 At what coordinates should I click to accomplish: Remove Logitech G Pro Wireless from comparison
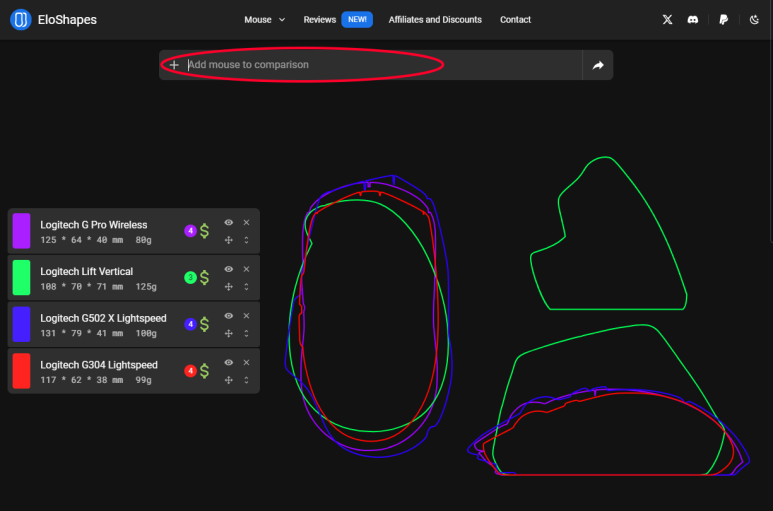pyautogui.click(x=246, y=223)
